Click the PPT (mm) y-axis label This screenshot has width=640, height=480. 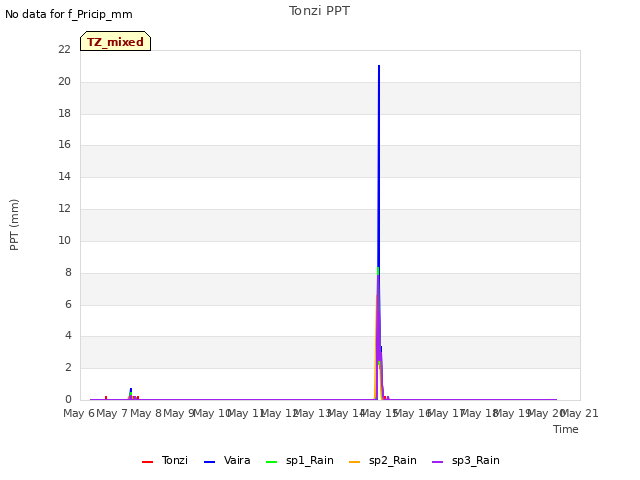tap(14, 225)
